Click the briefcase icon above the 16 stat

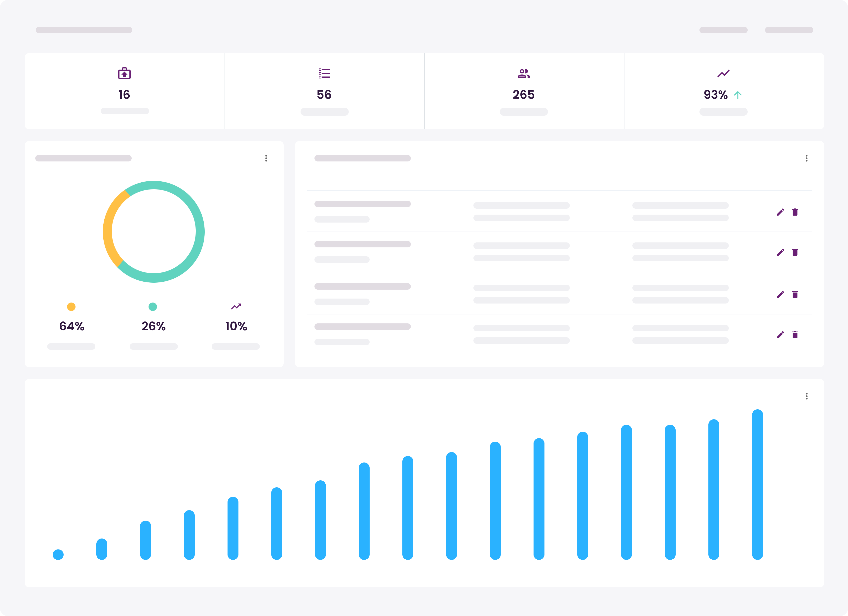[124, 74]
